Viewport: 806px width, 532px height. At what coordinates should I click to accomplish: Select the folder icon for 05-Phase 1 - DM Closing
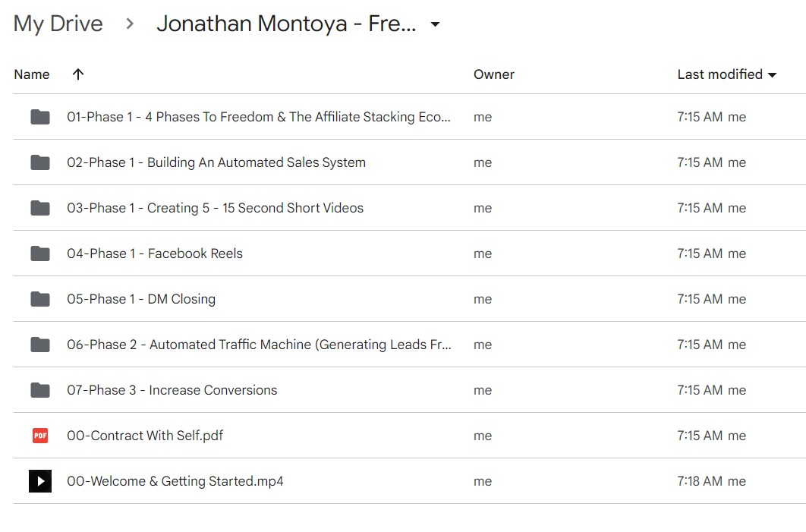coord(40,299)
